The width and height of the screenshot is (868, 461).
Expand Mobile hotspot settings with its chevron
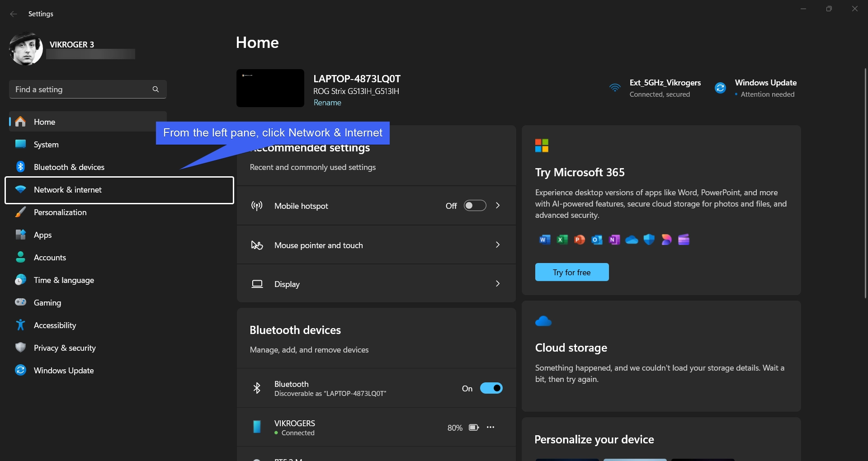(x=498, y=206)
